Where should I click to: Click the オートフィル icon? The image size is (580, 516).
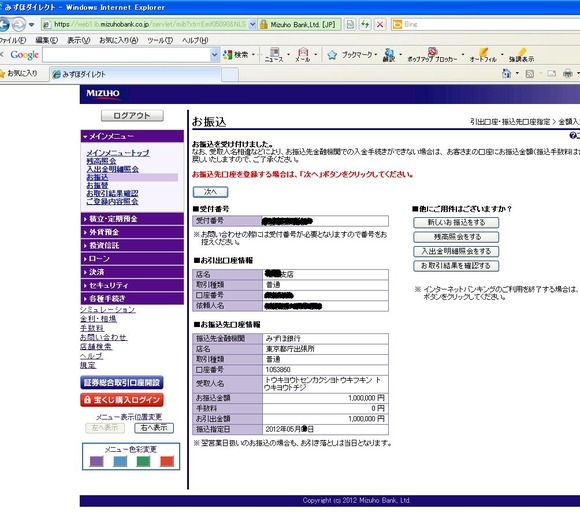(x=483, y=55)
